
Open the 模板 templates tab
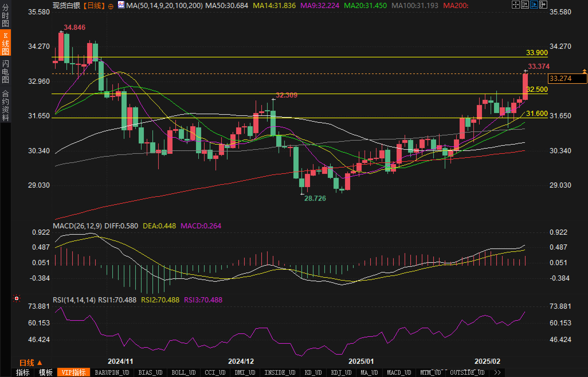tap(46, 372)
